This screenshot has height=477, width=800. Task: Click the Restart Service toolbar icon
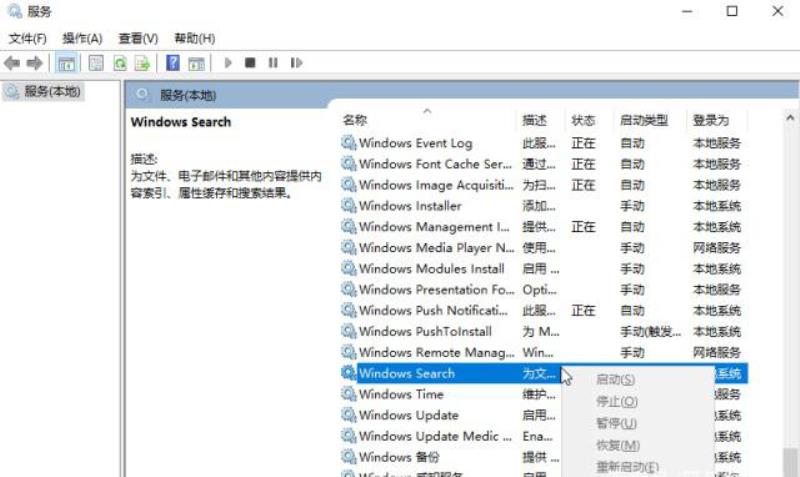[296, 63]
